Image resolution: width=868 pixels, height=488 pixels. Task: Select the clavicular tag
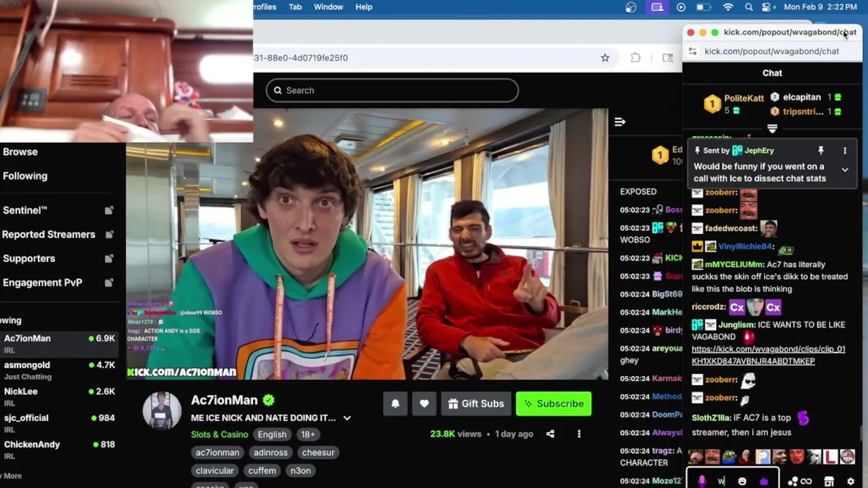(x=215, y=470)
